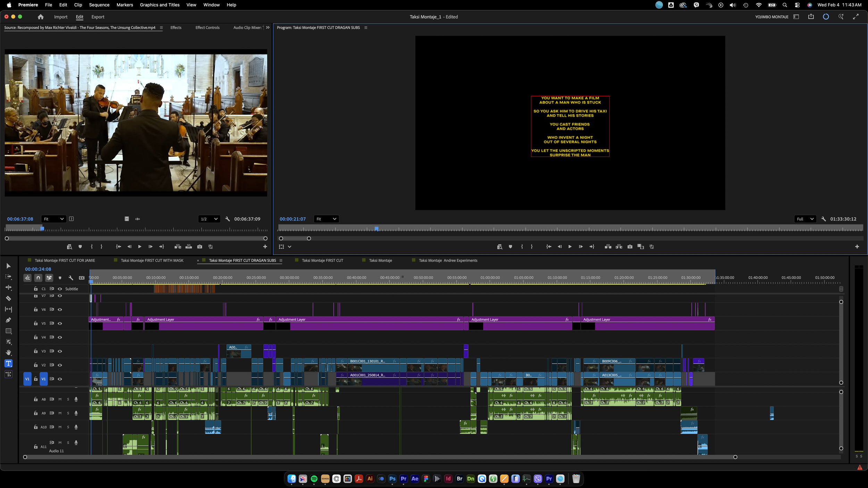Open Program monitor Fit zoom dropdown
The width and height of the screenshot is (868, 488).
(x=326, y=219)
